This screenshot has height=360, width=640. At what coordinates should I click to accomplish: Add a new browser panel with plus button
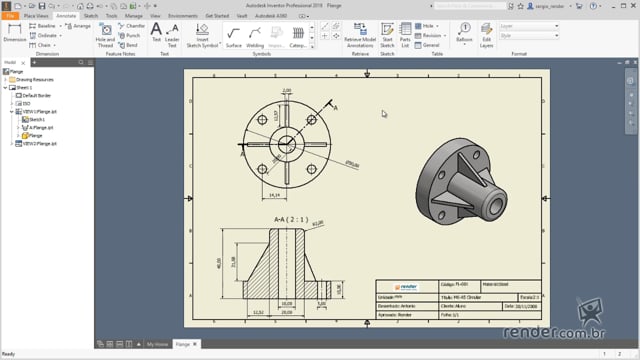click(34, 62)
